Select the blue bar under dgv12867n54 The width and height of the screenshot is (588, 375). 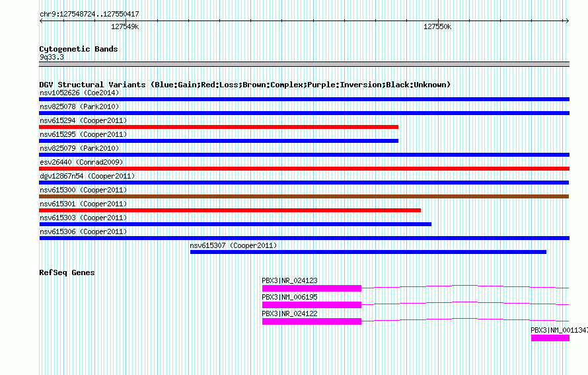coord(304,183)
